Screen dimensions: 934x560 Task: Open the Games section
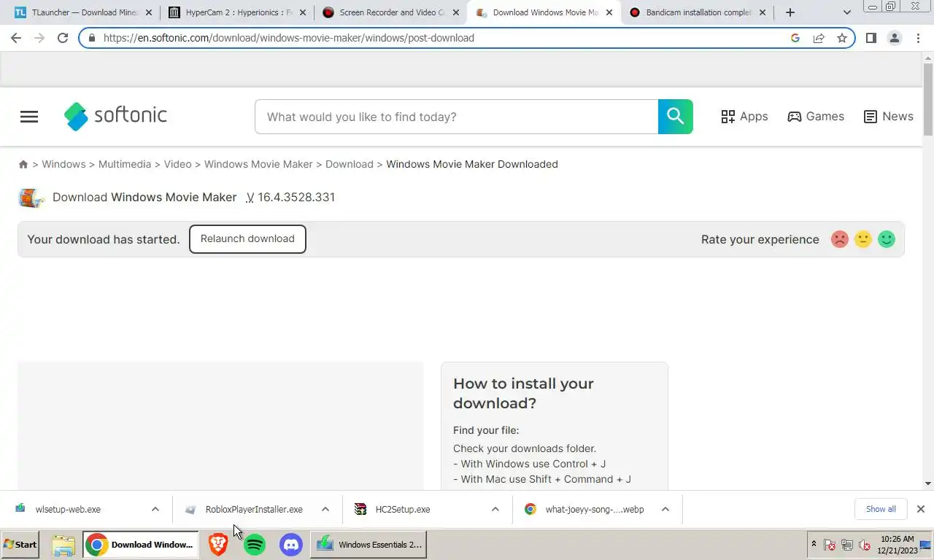click(x=816, y=117)
